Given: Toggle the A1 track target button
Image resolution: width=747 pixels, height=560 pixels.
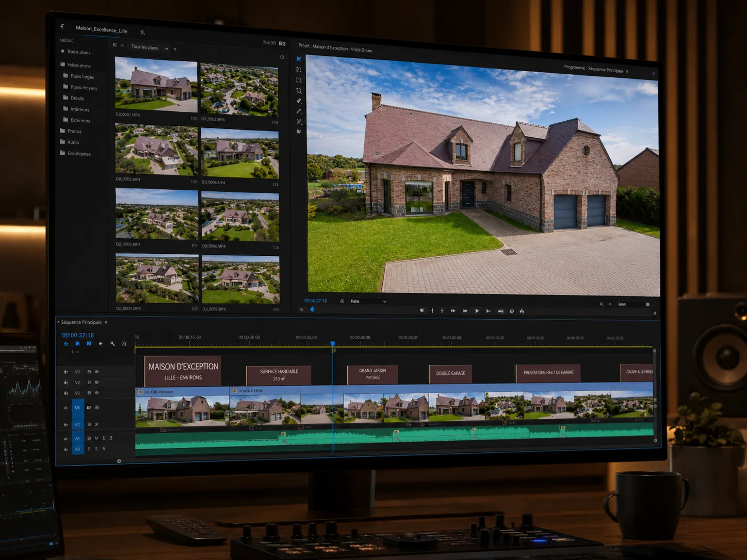Looking at the screenshot, I should tap(77, 439).
